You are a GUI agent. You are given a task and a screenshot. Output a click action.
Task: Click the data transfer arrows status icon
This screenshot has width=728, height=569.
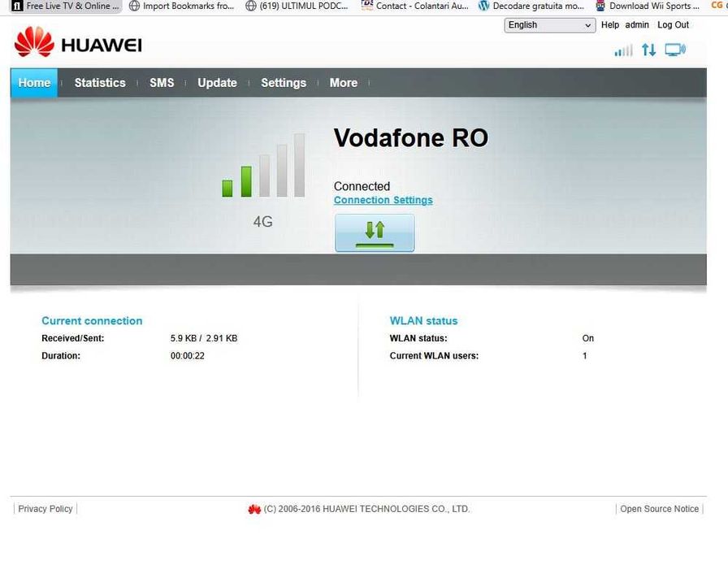tap(648, 50)
